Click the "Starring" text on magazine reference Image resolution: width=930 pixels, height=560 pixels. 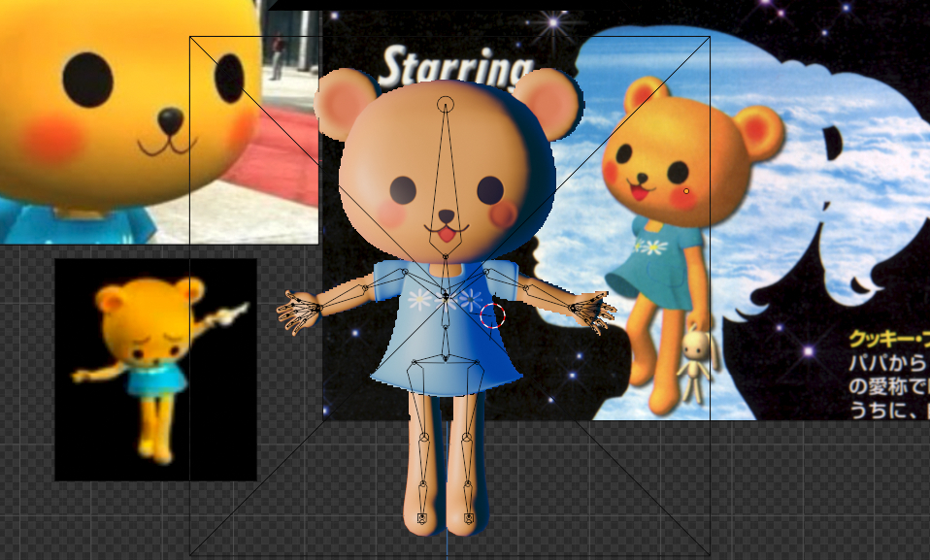pyautogui.click(x=456, y=68)
